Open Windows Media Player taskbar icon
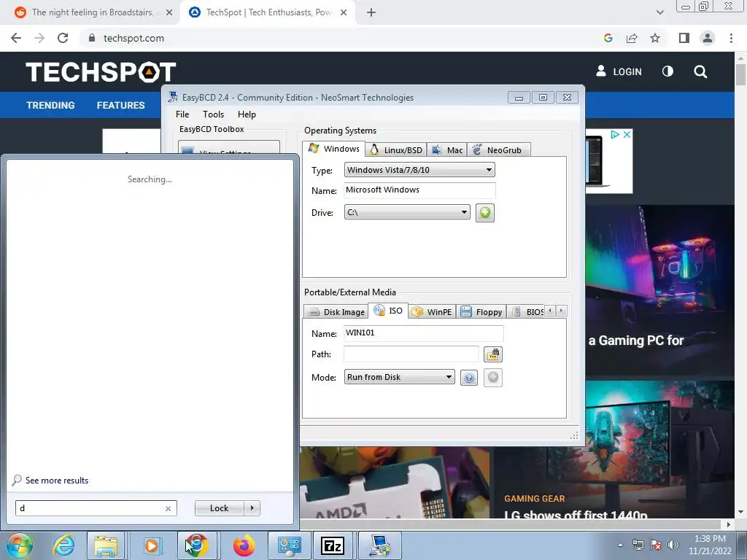The height and width of the screenshot is (560, 747). pyautogui.click(x=152, y=545)
